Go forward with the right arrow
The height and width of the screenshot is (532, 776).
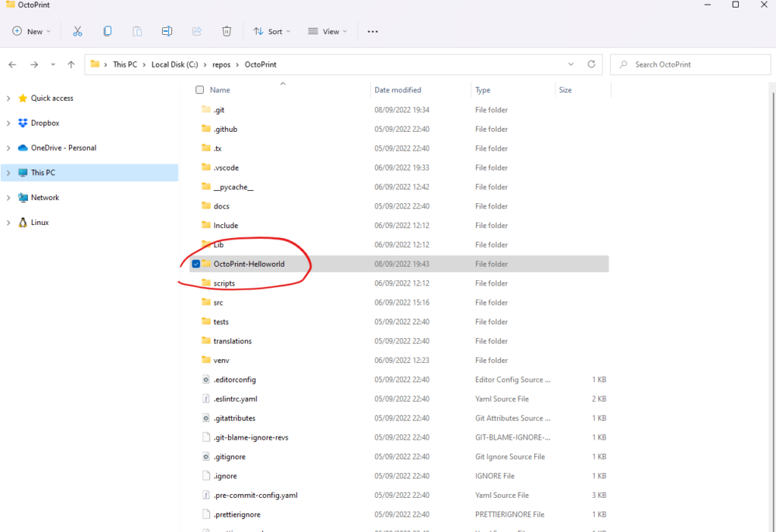(x=34, y=64)
